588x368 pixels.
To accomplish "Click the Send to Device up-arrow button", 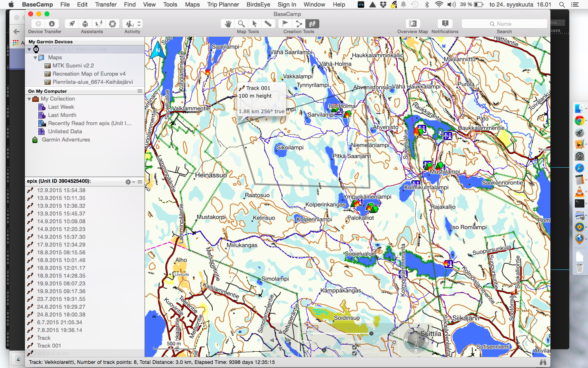I will tap(38, 24).
